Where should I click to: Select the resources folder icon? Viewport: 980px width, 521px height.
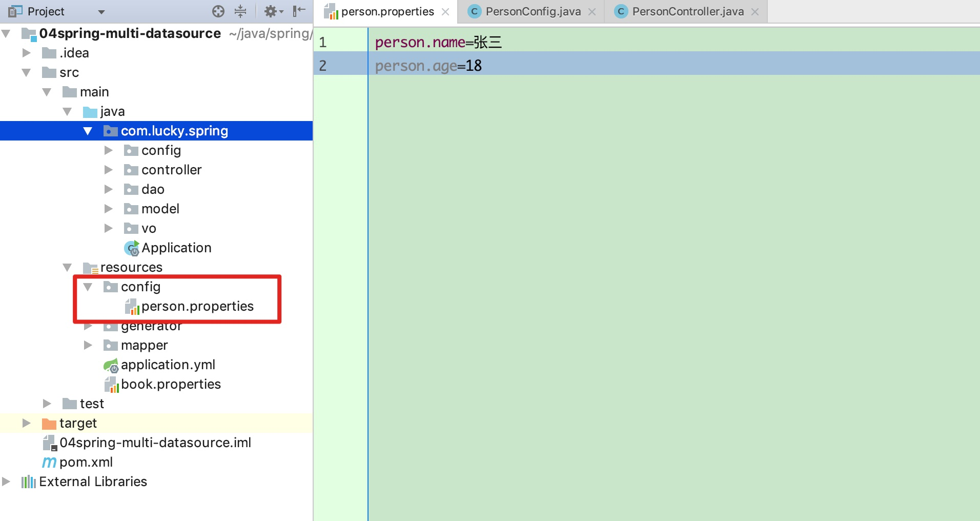tap(90, 268)
